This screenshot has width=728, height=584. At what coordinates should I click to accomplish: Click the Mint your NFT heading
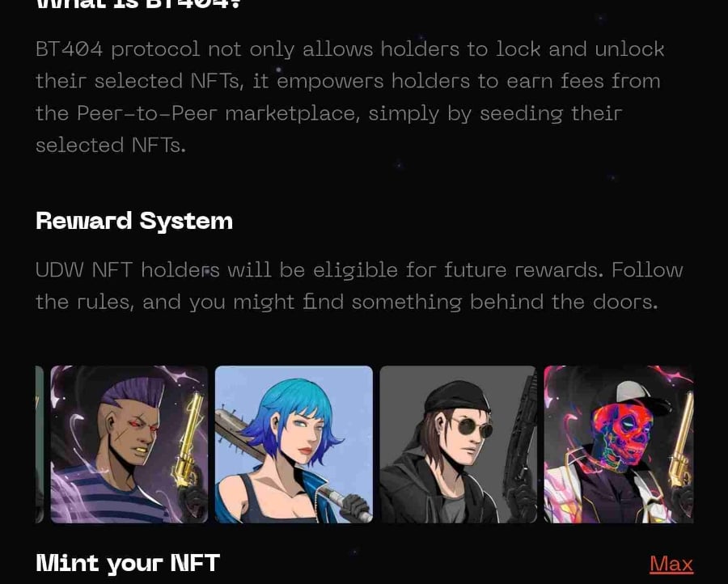(128, 563)
